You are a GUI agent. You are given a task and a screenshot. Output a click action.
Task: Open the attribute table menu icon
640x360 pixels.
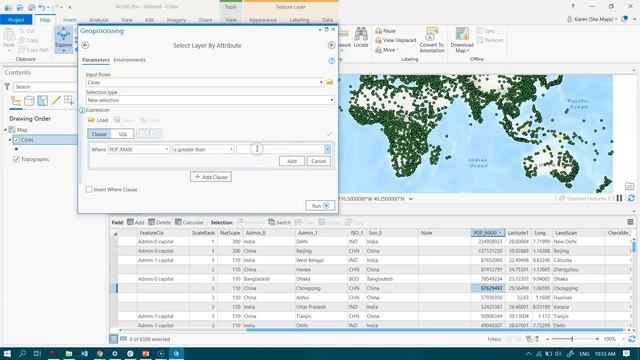click(630, 222)
